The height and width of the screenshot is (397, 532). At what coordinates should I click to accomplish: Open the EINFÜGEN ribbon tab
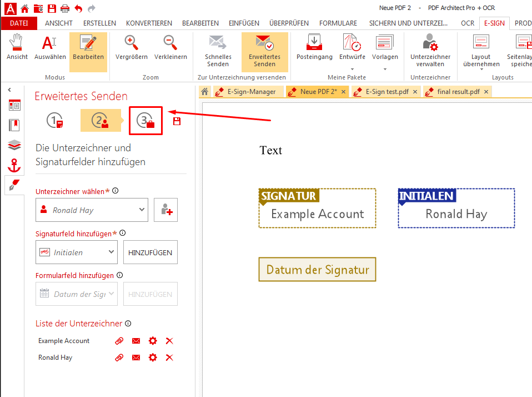244,23
